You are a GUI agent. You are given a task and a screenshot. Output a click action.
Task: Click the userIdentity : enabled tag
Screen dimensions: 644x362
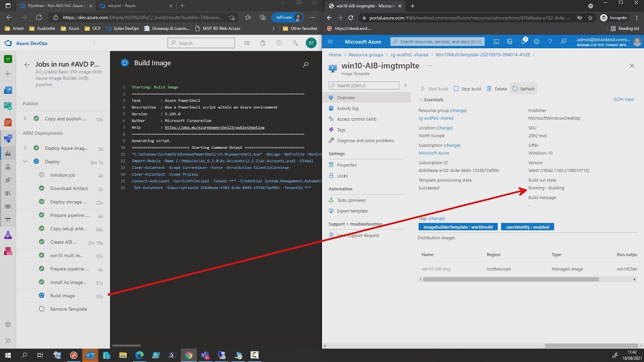tap(527, 227)
